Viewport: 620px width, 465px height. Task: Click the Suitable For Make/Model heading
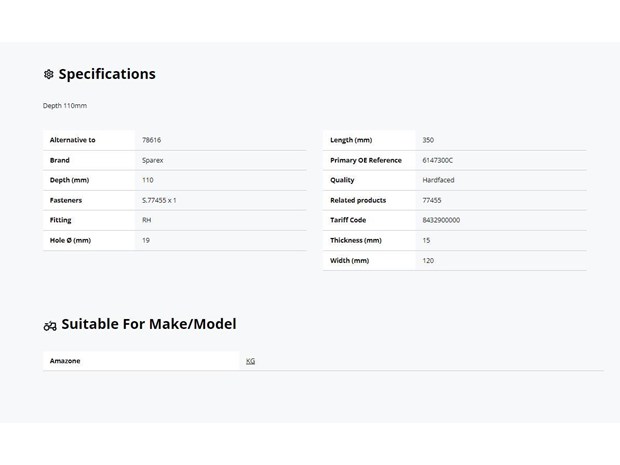point(149,324)
